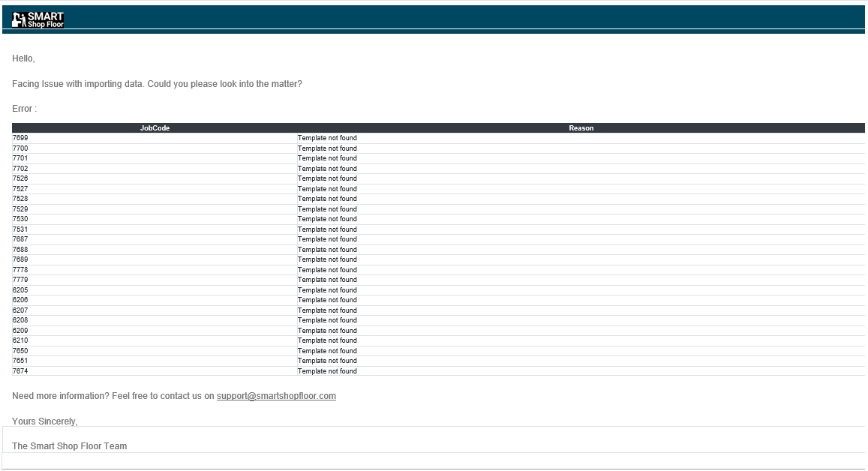Viewport: 868px width, 471px height.
Task: Click the "Facing Issue with importing data" sentence
Action: pos(157,84)
